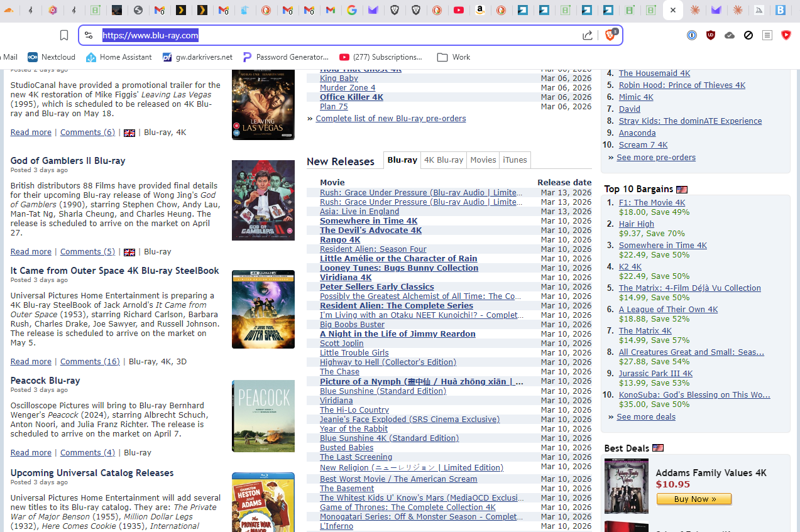Open It Came from Outer Space cover thumbnail
The height and width of the screenshot is (532, 800).
263,310
